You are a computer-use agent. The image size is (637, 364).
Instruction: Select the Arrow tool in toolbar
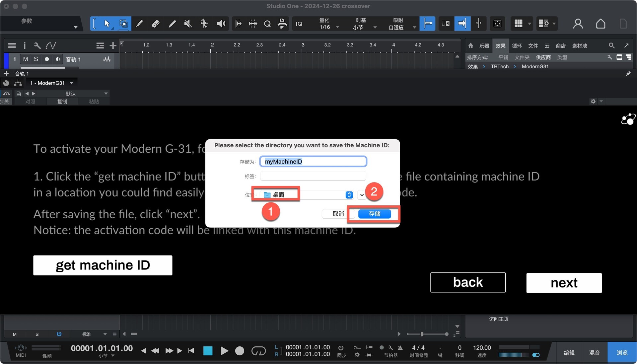click(107, 24)
